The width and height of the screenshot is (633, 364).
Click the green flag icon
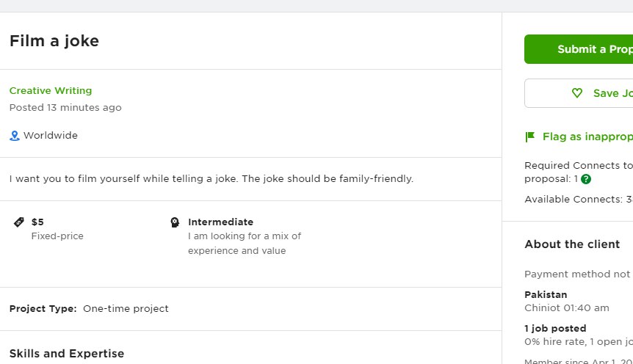(x=530, y=136)
